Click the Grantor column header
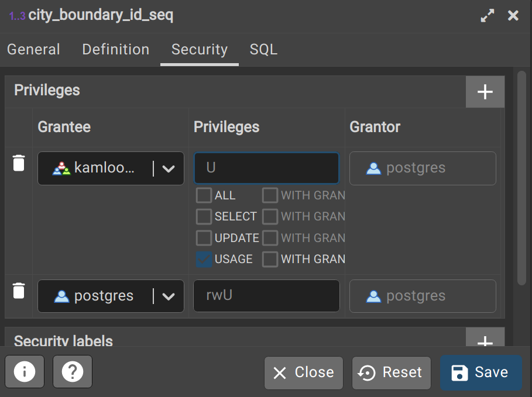 coord(375,127)
